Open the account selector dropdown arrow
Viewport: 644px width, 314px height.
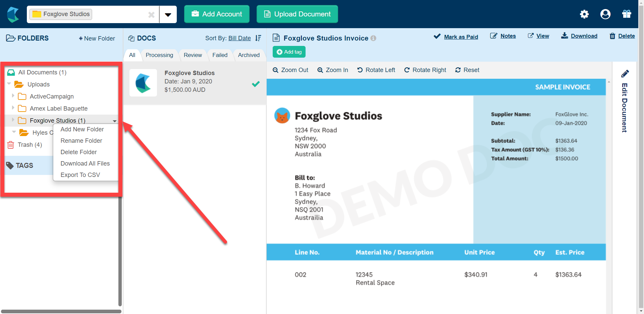point(168,14)
